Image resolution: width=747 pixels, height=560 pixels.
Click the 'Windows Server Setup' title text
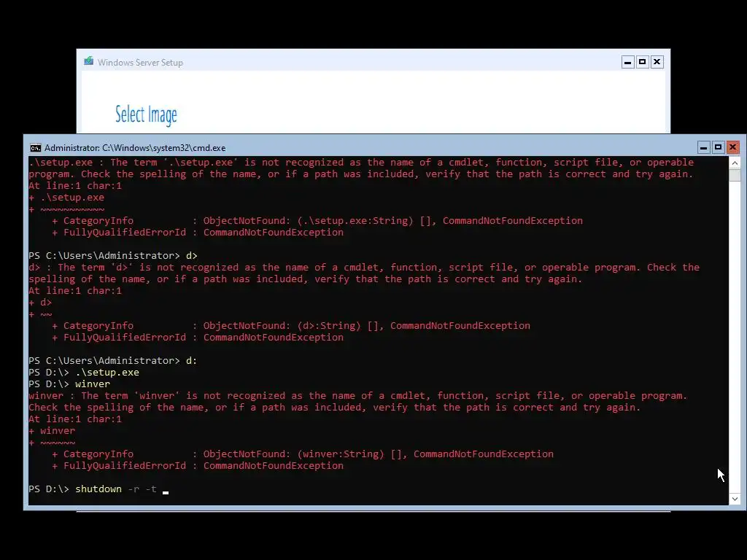pos(140,63)
